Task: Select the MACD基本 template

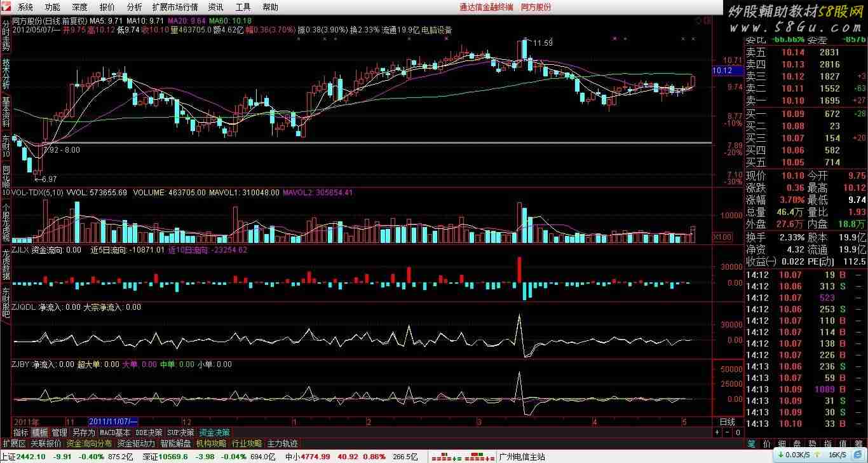Action: 115,432
